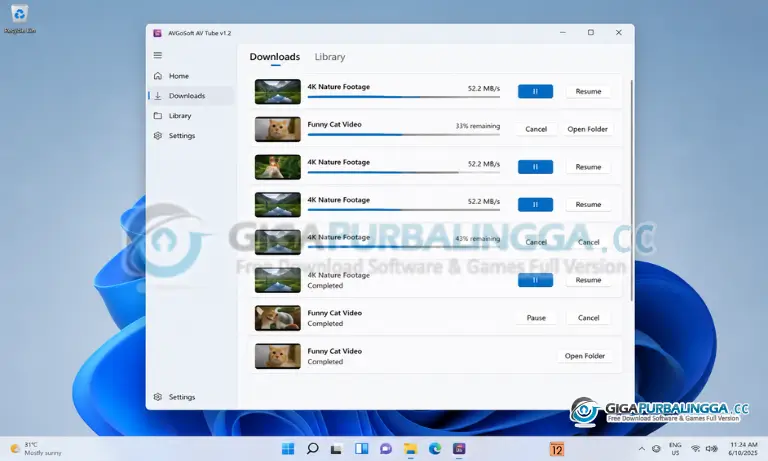The image size is (768, 461).
Task: Cancel the completed Funny Cat Video beside Pause
Action: pyautogui.click(x=588, y=318)
